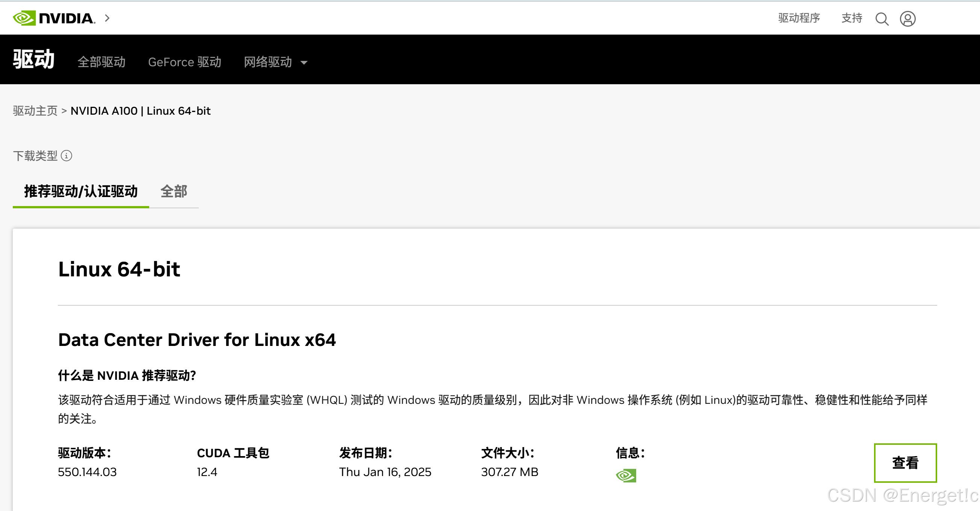This screenshot has width=980, height=511.
Task: Click the Data Center Driver for Linux x64 title
Action: coord(197,340)
